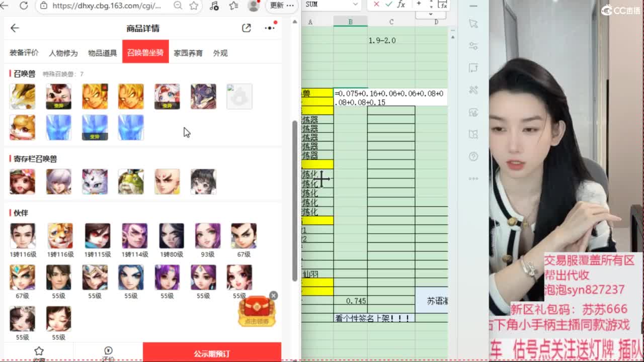Favorite this page with the star icon

click(x=194, y=6)
